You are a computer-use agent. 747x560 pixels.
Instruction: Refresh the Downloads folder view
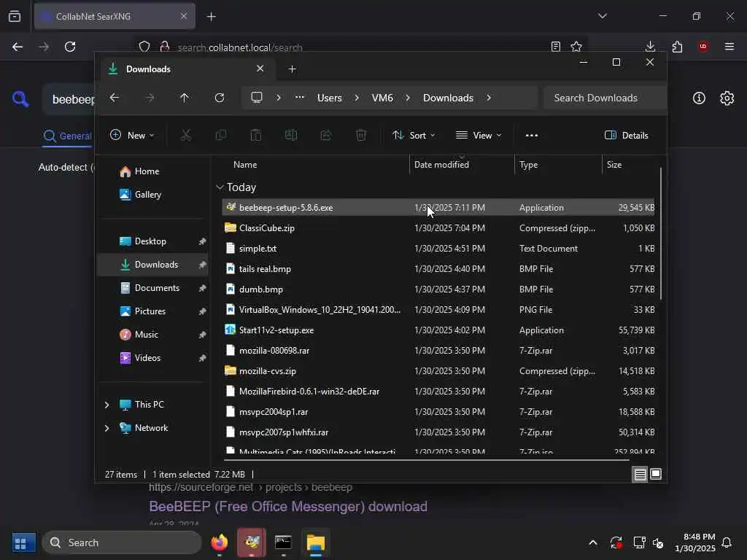click(219, 98)
